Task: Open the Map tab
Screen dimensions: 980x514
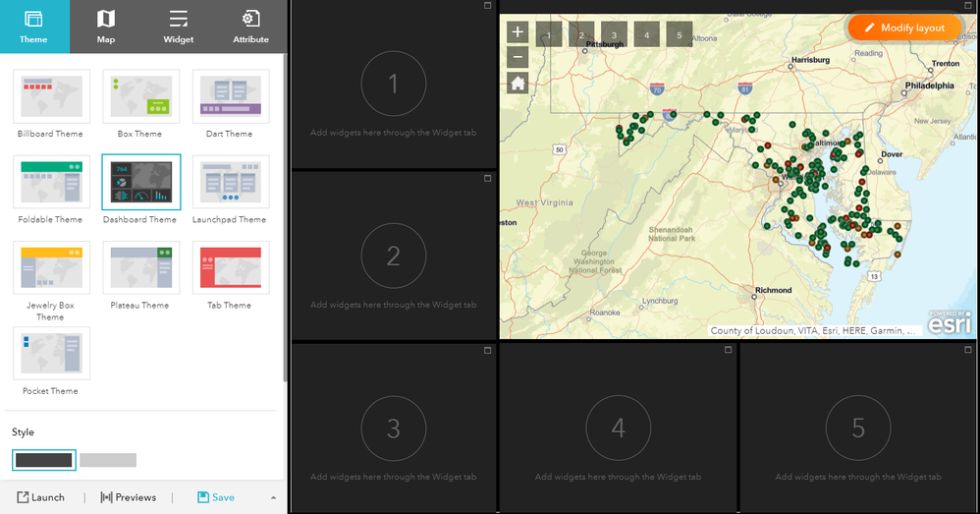Action: (x=106, y=27)
